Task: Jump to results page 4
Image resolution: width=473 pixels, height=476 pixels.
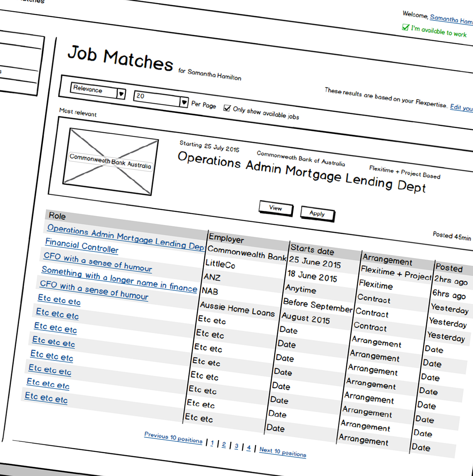Action: pyautogui.click(x=249, y=448)
